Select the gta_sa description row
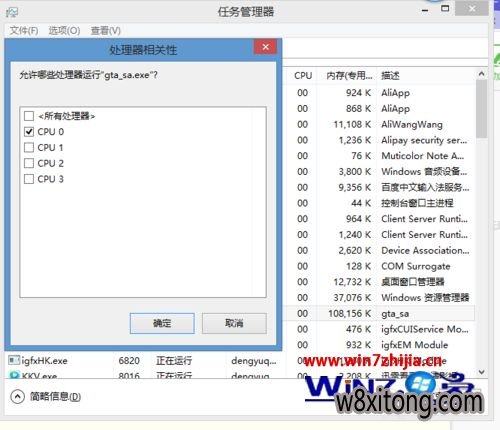 pyautogui.click(x=395, y=314)
